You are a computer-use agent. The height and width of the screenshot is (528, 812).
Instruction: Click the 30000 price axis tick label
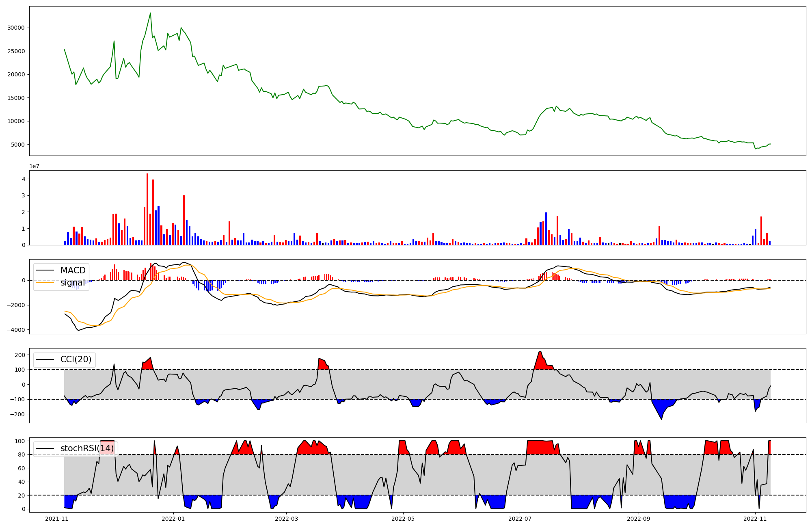[x=16, y=28]
